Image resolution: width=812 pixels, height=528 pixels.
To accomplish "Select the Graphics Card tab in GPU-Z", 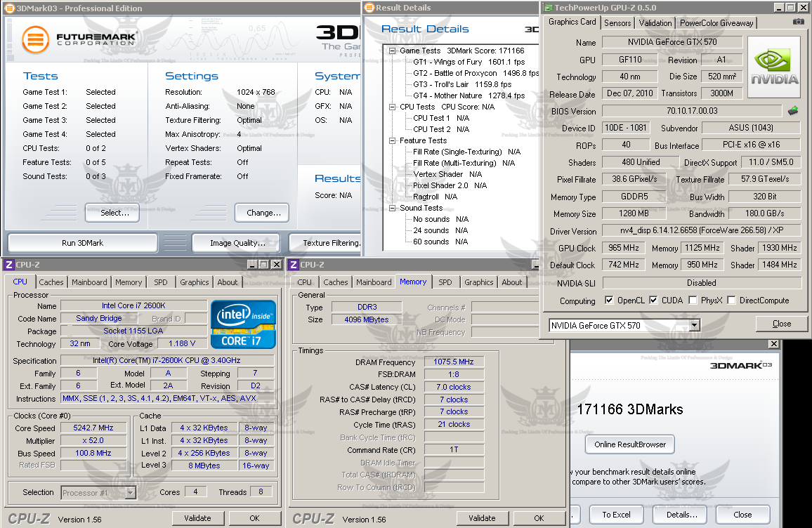I will (x=572, y=22).
